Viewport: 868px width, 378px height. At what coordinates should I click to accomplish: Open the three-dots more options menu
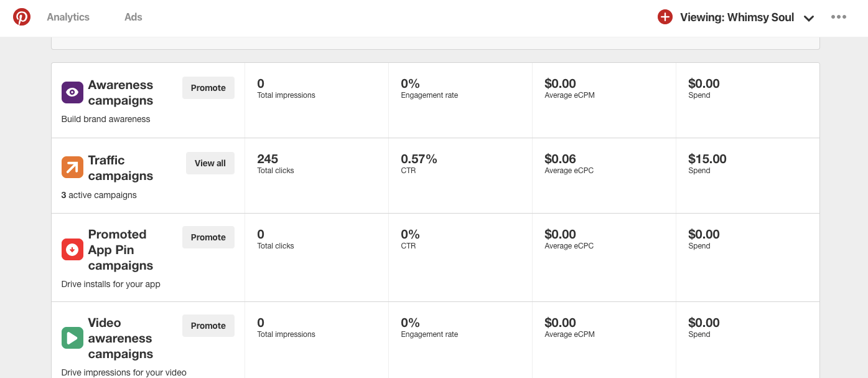pyautogui.click(x=838, y=17)
